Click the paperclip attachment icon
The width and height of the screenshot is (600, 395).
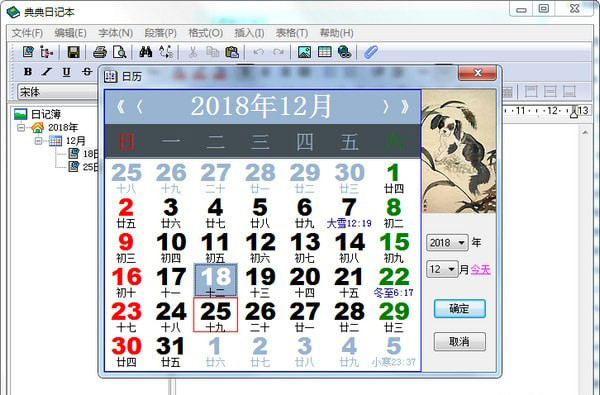[370, 52]
